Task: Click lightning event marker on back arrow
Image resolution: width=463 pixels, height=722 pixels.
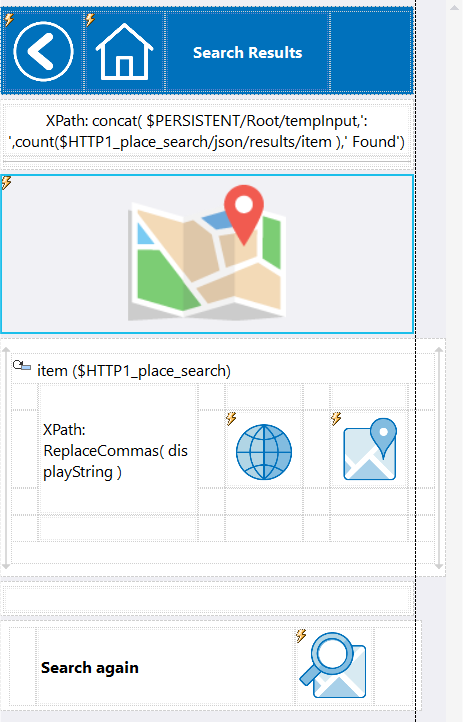Action: (x=9, y=19)
